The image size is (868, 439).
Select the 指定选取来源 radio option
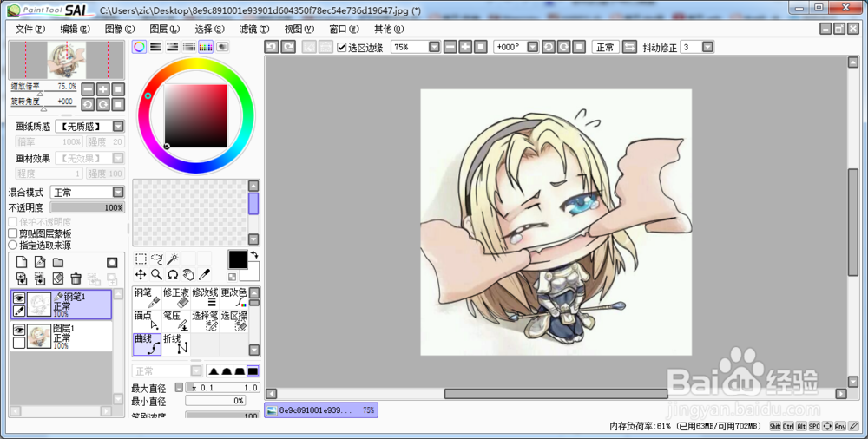pos(13,245)
